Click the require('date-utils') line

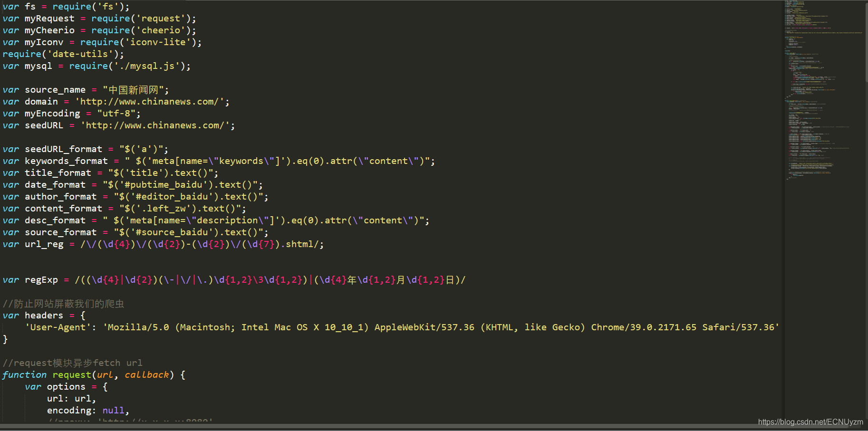(63, 54)
